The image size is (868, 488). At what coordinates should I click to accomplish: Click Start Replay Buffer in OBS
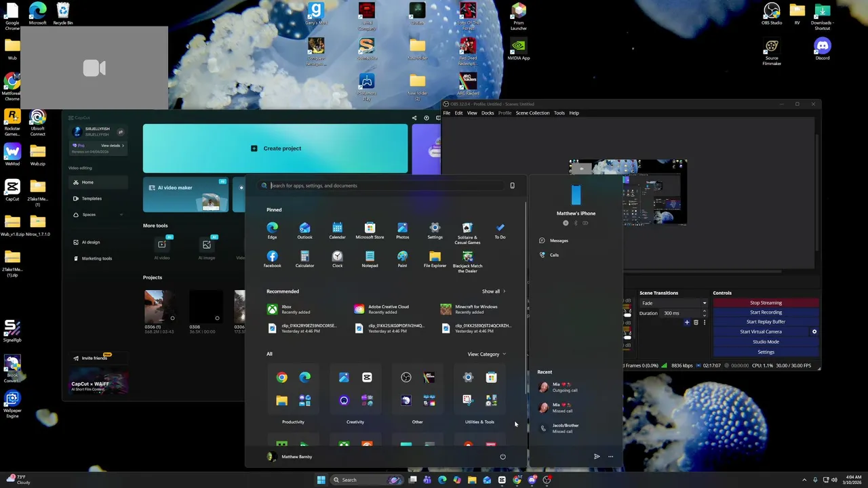coord(766,322)
